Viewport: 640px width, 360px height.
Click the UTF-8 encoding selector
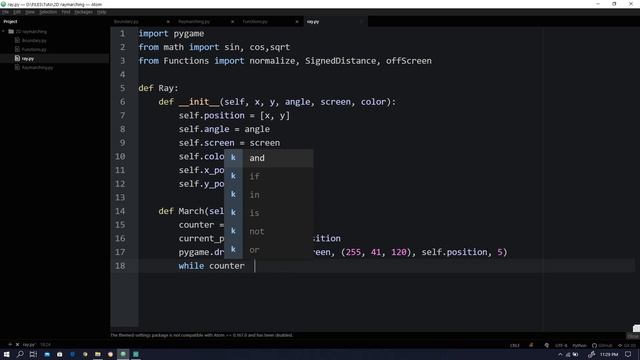[x=561, y=345]
